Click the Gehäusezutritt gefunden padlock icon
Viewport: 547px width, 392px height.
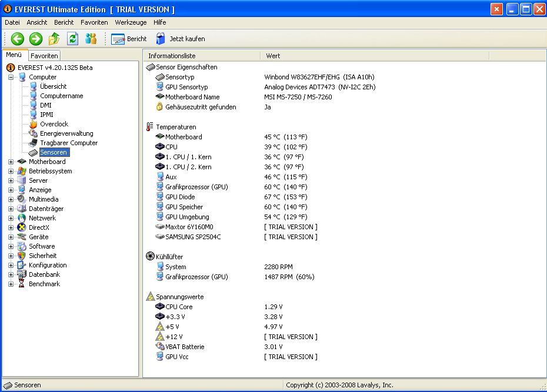[159, 106]
